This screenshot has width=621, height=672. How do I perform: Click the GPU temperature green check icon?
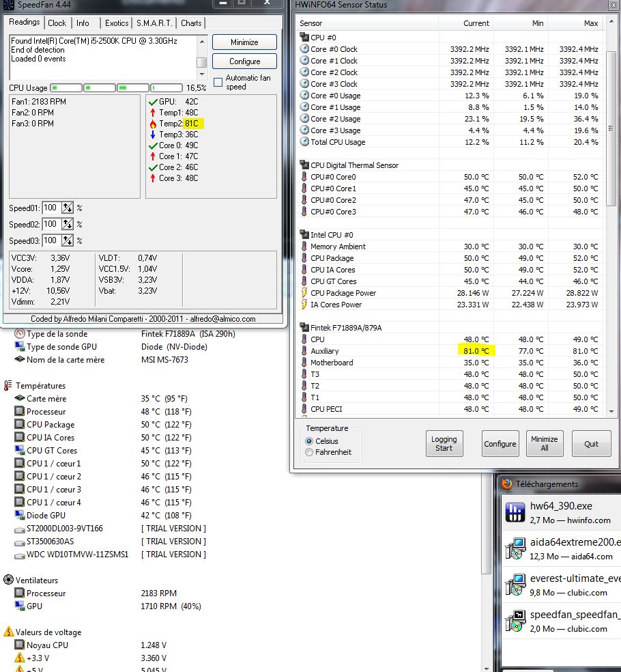[x=153, y=102]
